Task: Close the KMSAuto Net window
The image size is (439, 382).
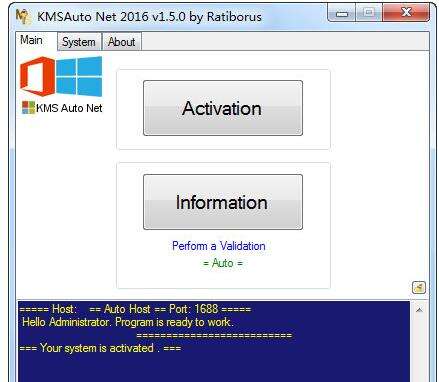Action: (x=406, y=13)
